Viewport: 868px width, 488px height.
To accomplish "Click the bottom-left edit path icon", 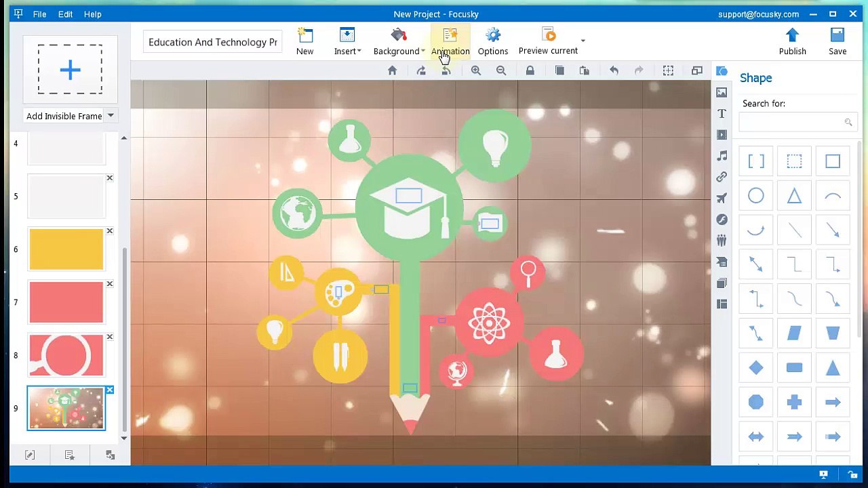I will (x=30, y=455).
